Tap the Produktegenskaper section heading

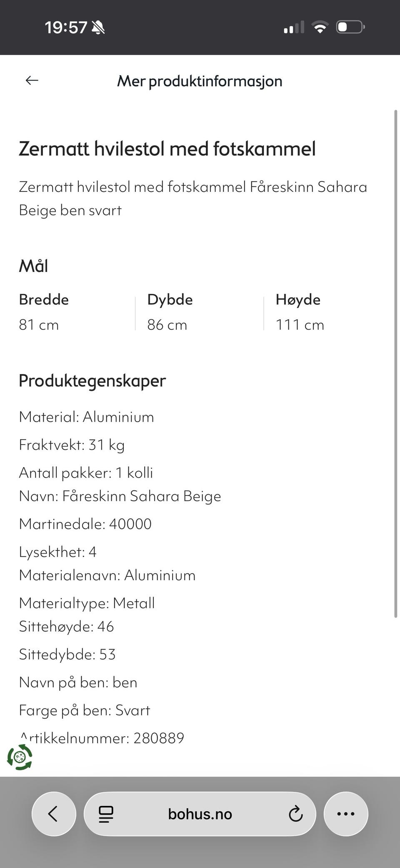click(x=92, y=381)
